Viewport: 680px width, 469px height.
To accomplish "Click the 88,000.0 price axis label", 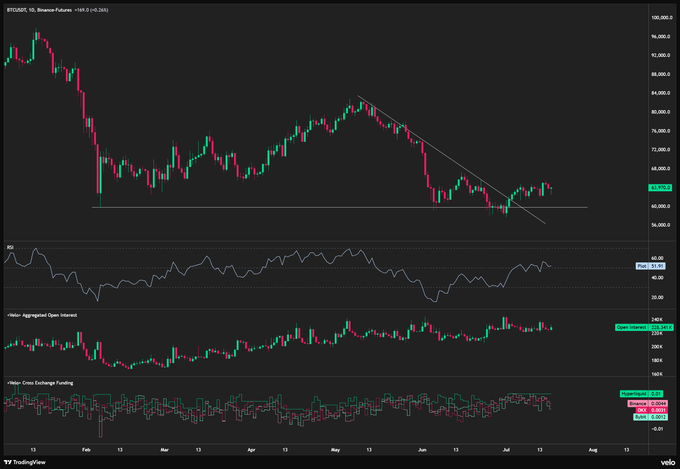I will 661,74.
